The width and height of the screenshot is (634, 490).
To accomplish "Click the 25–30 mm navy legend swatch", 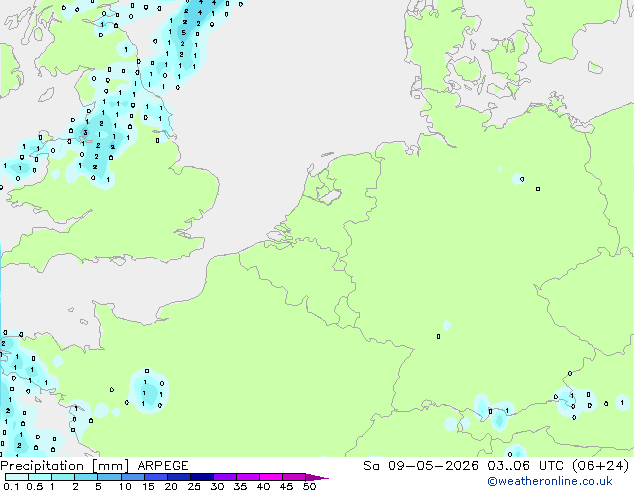I will pos(202,477).
